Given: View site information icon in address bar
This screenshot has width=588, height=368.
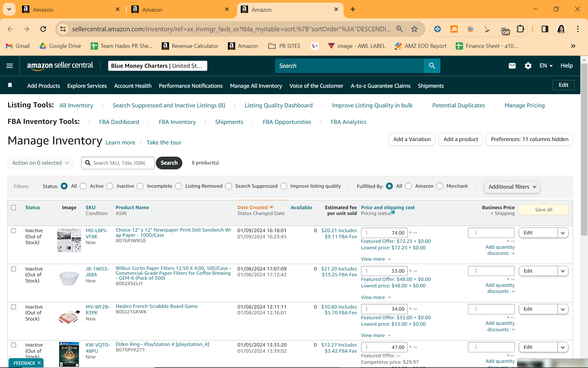Looking at the screenshot, I should click(63, 29).
